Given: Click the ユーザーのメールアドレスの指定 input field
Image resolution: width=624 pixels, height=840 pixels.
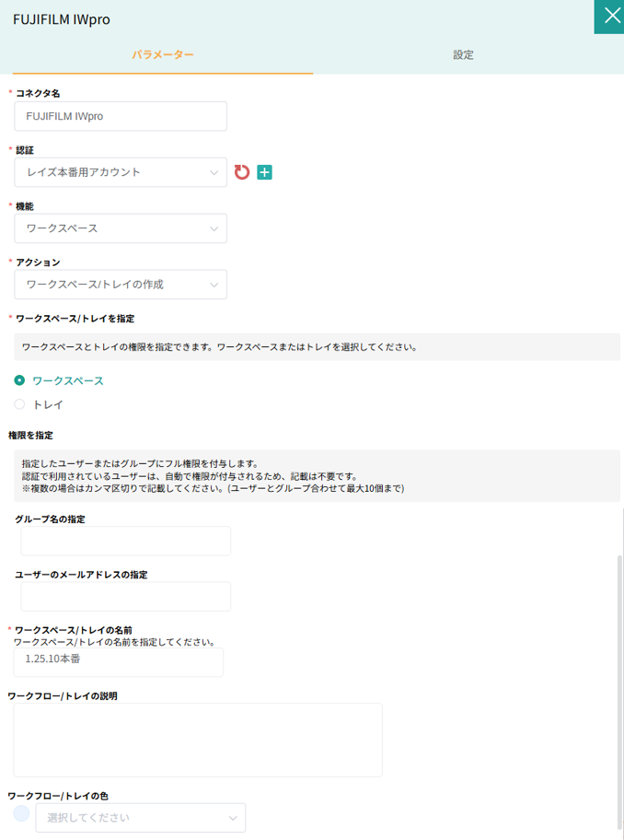Looking at the screenshot, I should coord(122,597).
